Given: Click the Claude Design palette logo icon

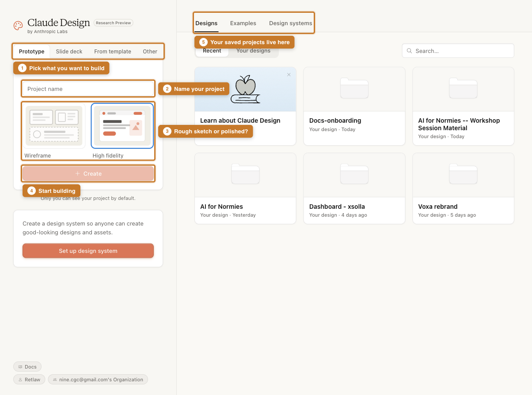Looking at the screenshot, I should point(18,26).
